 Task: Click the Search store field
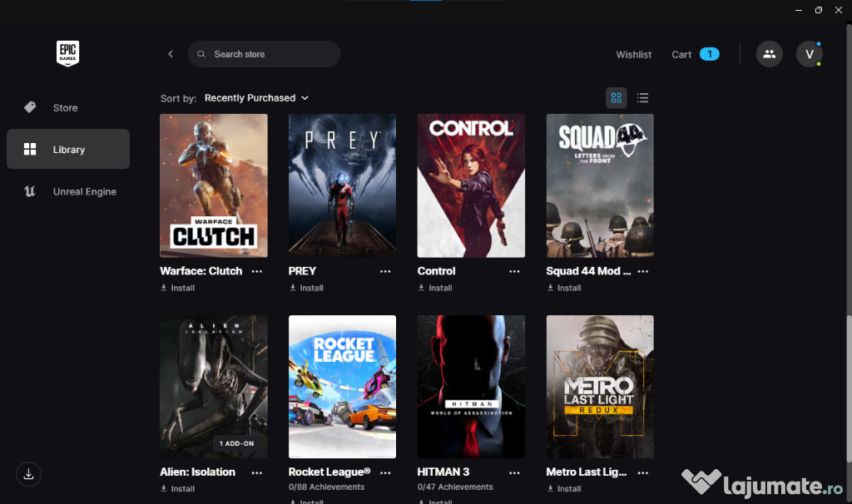[x=264, y=54]
